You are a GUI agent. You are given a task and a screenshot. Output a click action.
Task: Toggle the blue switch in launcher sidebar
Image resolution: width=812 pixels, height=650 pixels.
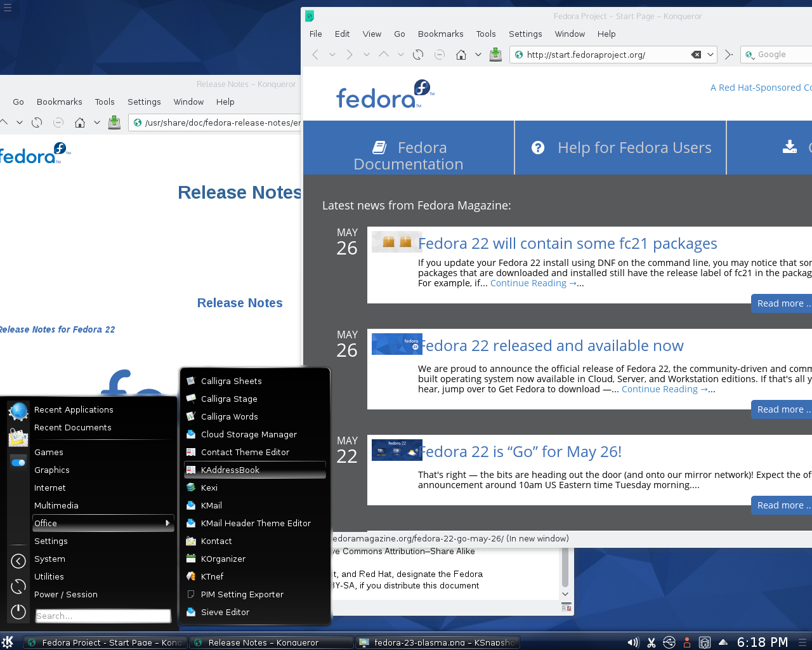[18, 462]
